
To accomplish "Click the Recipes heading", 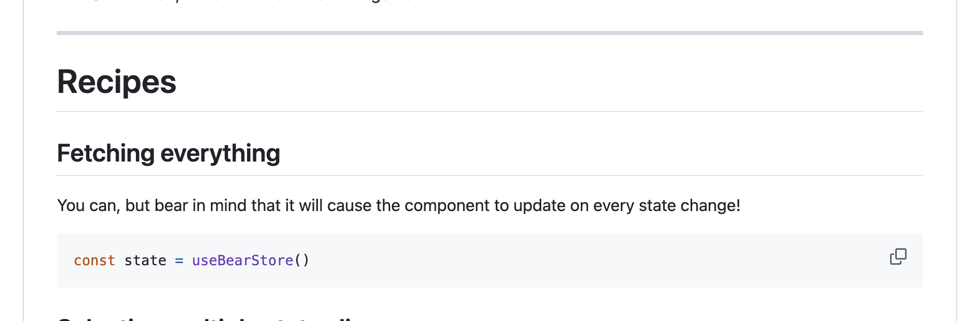I will pyautogui.click(x=117, y=82).
